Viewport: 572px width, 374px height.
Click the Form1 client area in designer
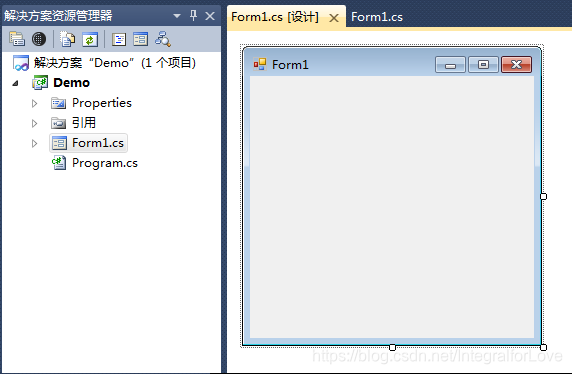tap(392, 207)
